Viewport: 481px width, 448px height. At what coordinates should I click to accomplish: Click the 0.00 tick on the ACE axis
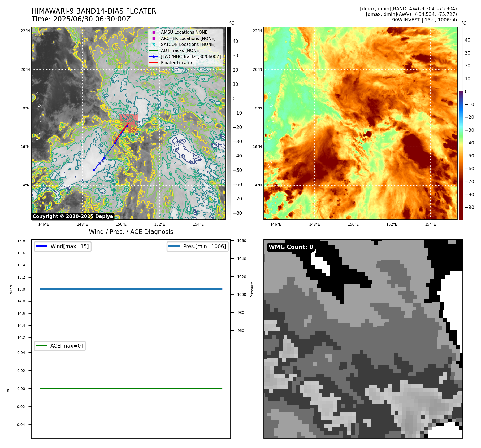point(21,389)
